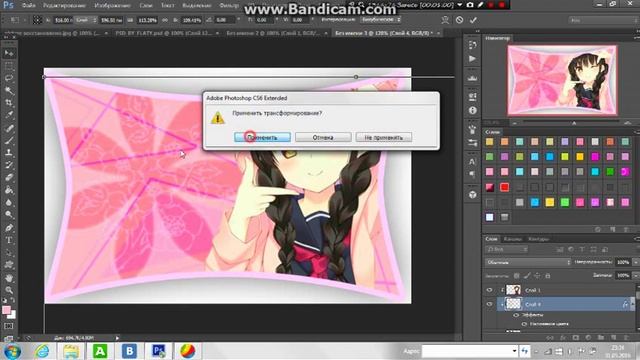Image resolution: width=640 pixels, height=360 pixels.
Task: Select the Crop tool
Action: (9, 102)
